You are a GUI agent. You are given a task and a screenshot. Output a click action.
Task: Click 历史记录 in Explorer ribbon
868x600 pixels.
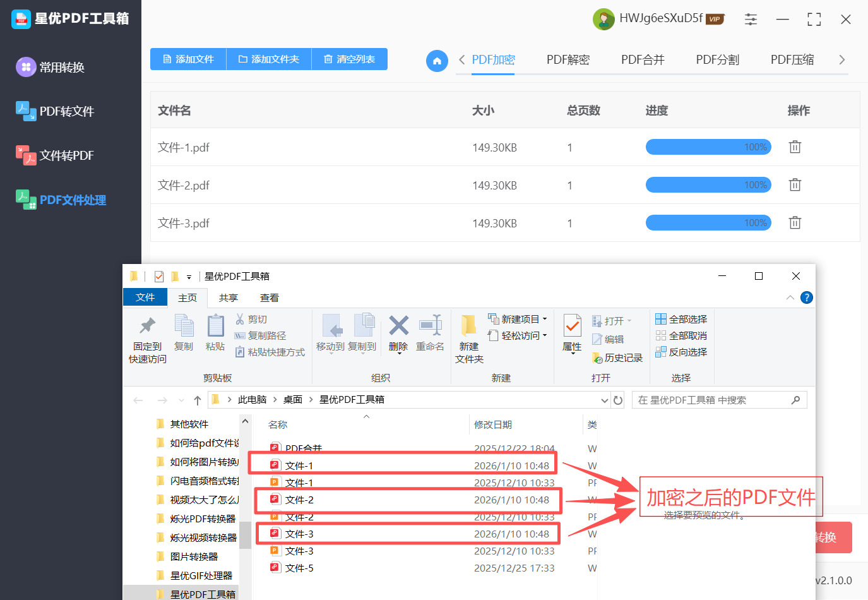tap(617, 358)
